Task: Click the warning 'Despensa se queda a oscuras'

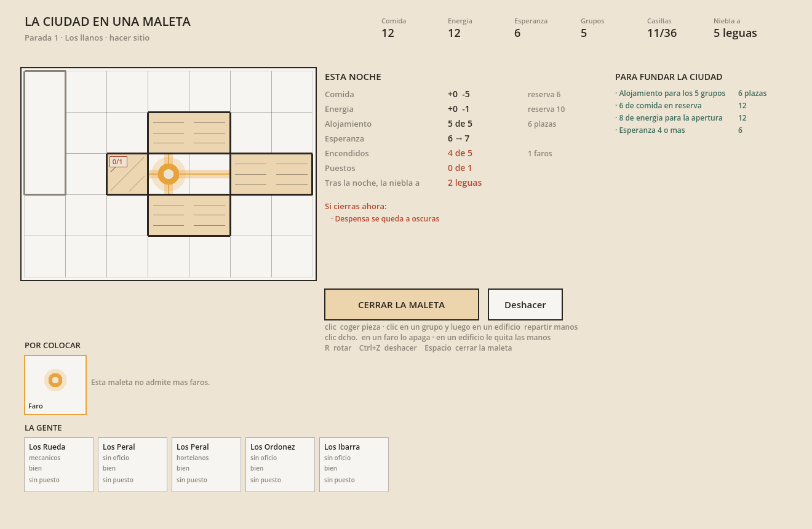Action: coord(387,219)
